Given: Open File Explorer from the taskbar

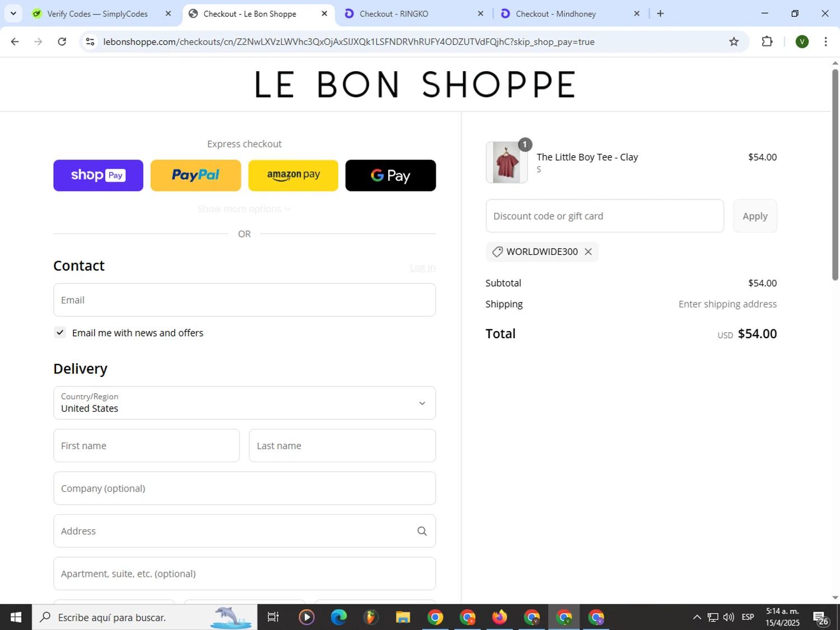Looking at the screenshot, I should (x=403, y=617).
